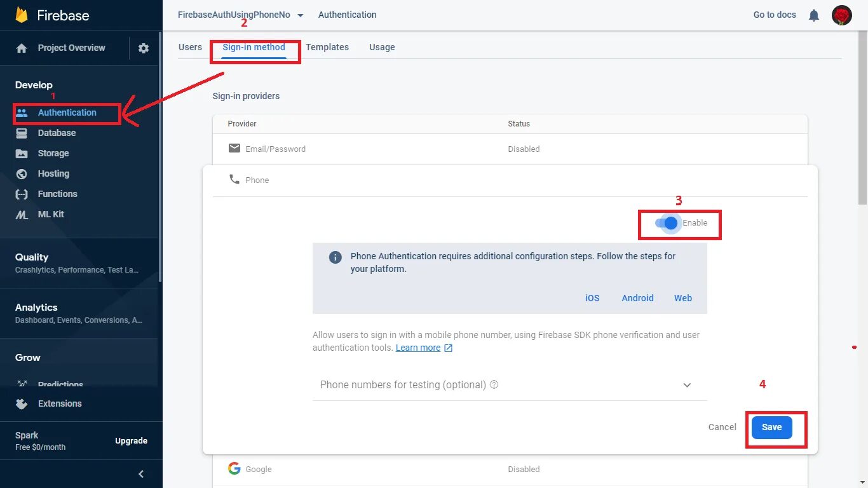Open the Learn more link
The height and width of the screenshot is (488, 868).
pos(418,348)
